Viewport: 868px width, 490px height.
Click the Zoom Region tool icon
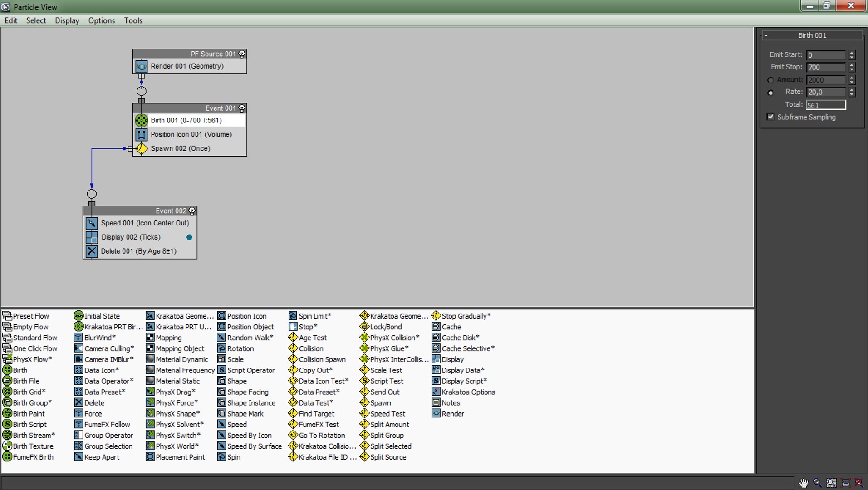831,483
